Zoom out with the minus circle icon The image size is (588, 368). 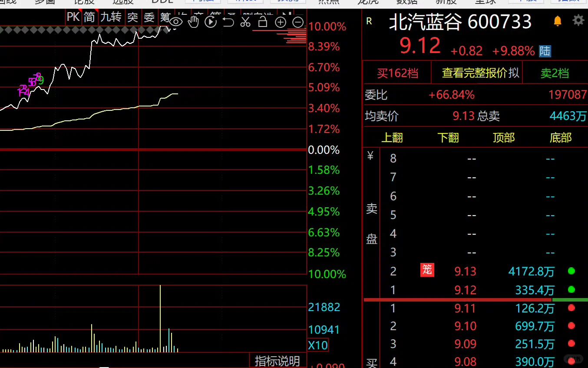pyautogui.click(x=298, y=22)
